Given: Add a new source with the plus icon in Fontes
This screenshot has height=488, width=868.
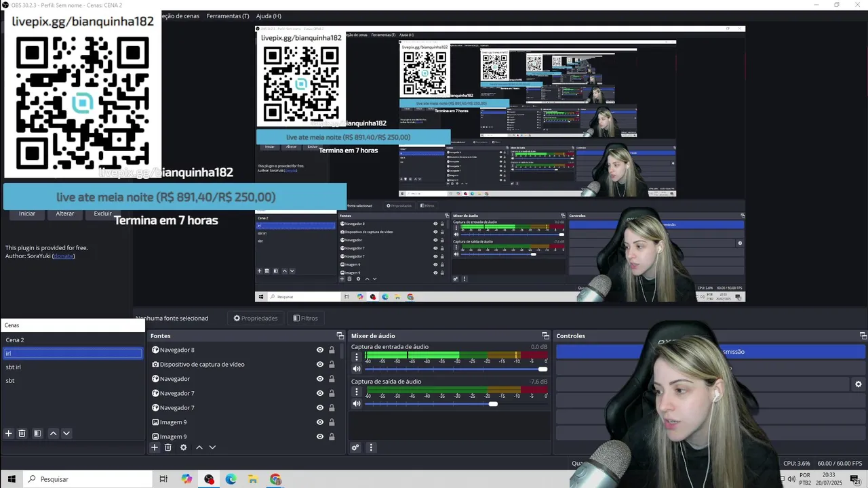Looking at the screenshot, I should point(155,447).
